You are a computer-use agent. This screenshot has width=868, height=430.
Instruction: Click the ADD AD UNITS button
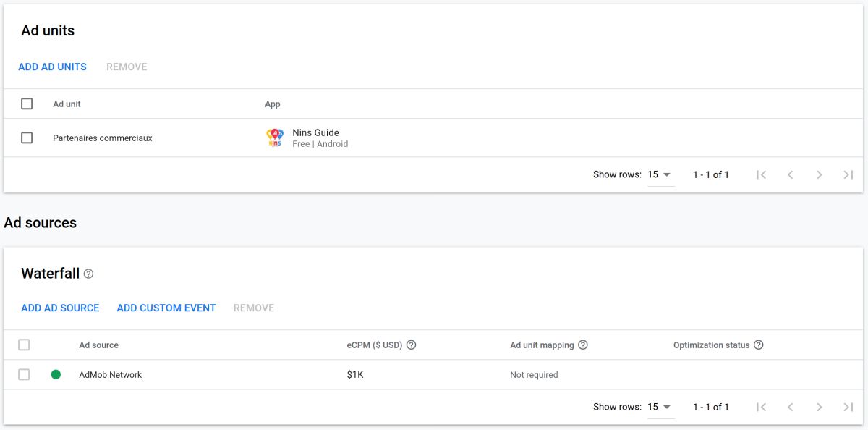(x=52, y=67)
